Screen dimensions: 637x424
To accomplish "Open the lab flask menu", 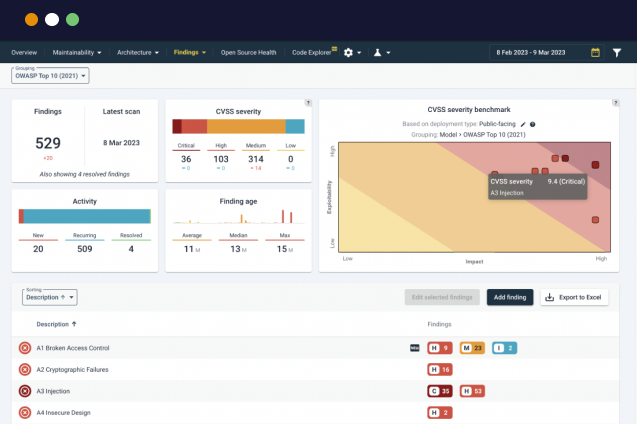I will click(x=381, y=52).
